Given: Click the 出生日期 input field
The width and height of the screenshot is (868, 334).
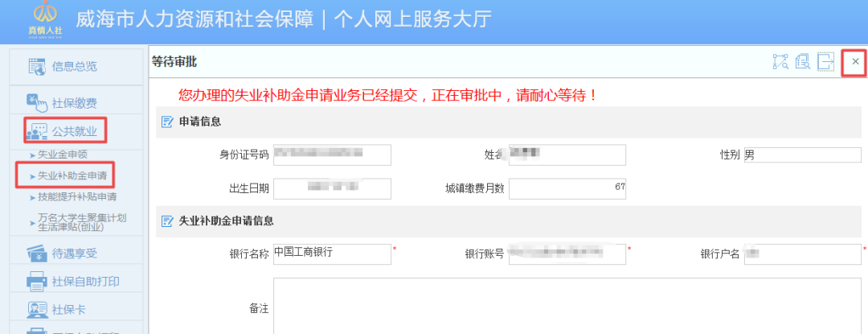Looking at the screenshot, I should click(332, 189).
